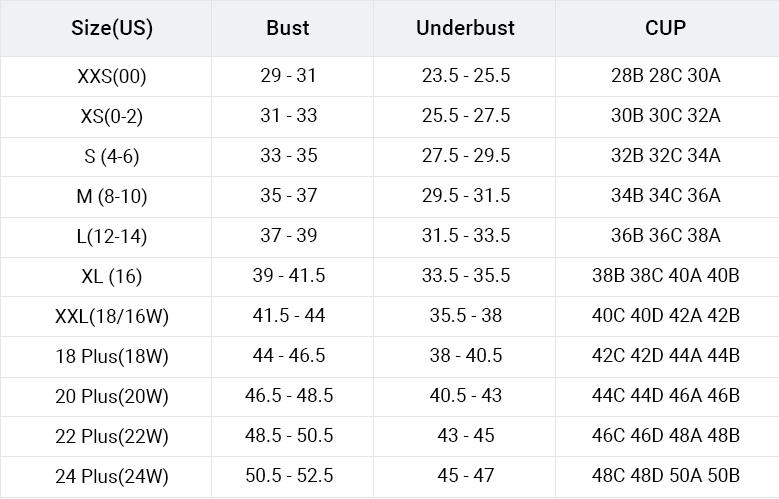Viewport: 779px width, 499px height.
Task: Select the S (4-6) size cell
Action: [112, 156]
